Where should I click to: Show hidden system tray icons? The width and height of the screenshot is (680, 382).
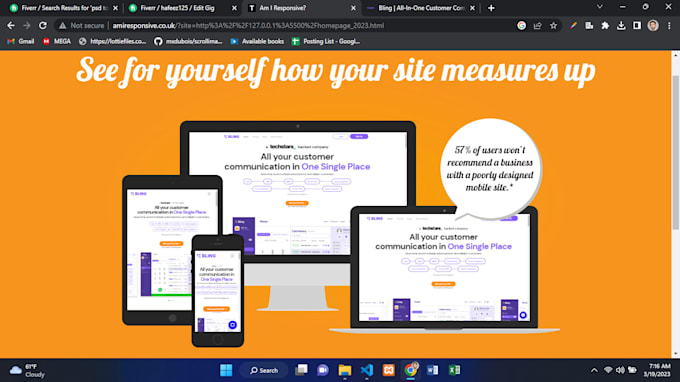(x=594, y=370)
